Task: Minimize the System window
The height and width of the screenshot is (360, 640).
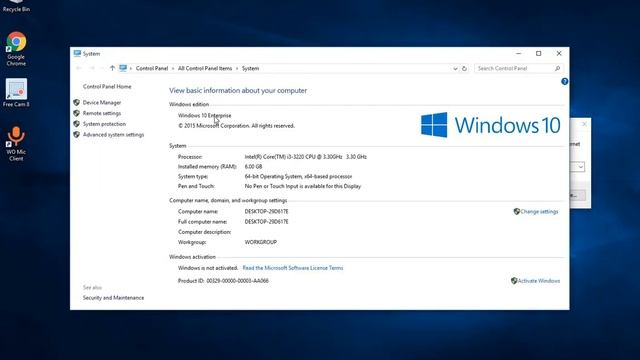Action: (x=518, y=53)
